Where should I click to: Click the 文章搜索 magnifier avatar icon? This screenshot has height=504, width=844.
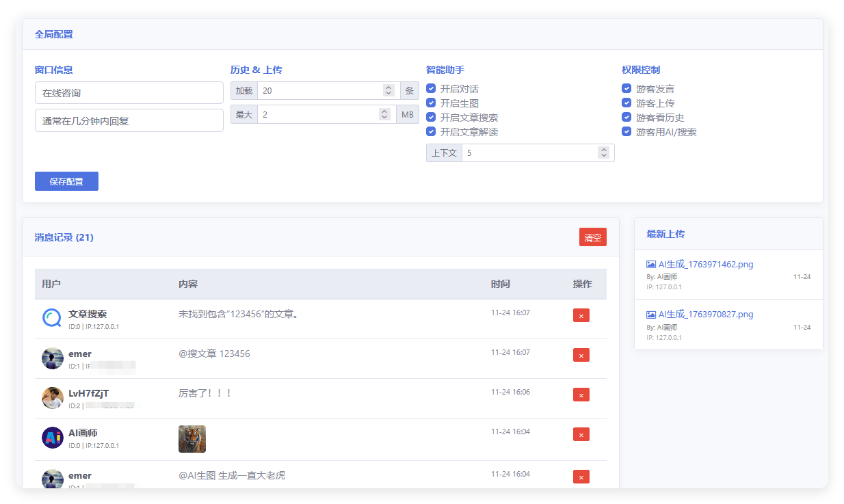point(53,318)
